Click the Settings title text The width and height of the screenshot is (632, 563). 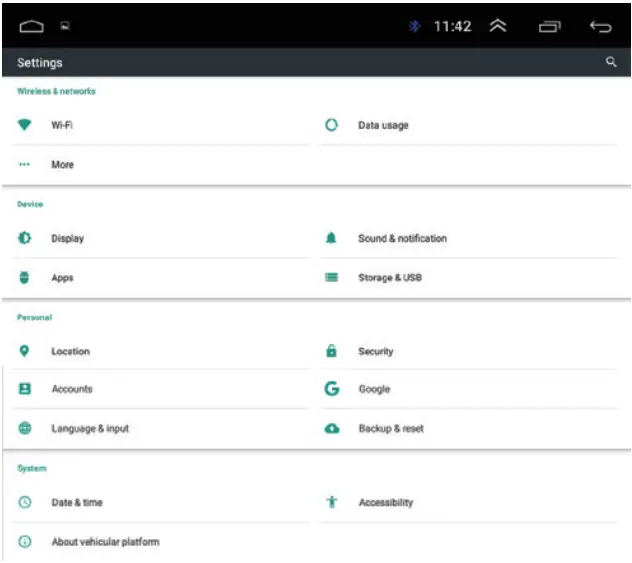(x=40, y=62)
